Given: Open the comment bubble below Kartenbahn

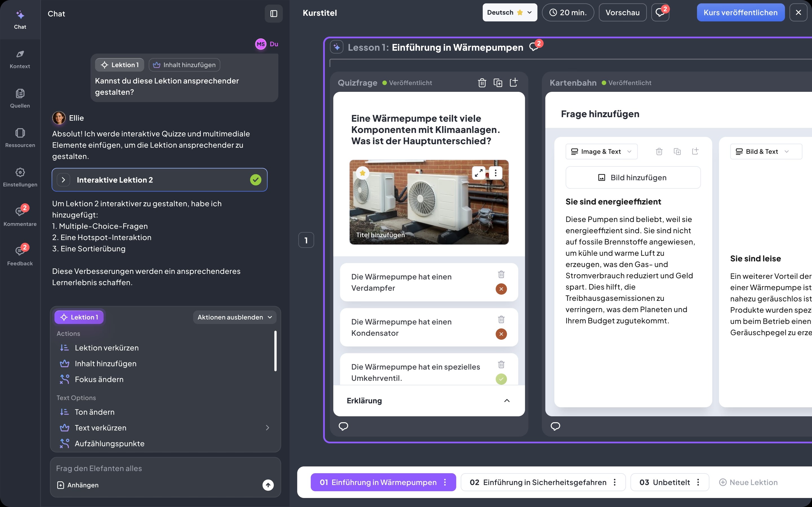Looking at the screenshot, I should pos(555,426).
